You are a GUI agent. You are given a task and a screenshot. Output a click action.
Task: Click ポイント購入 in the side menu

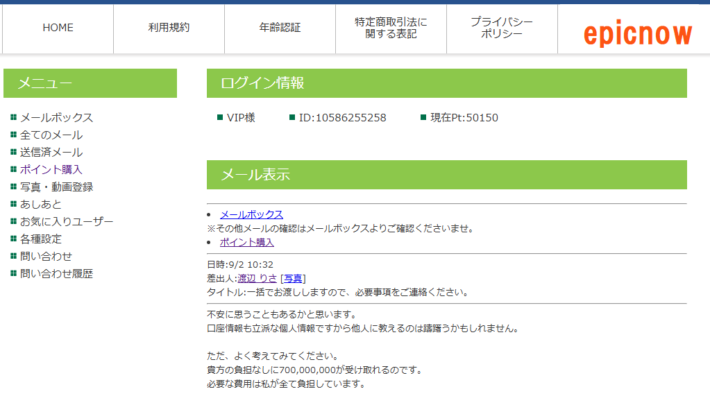[x=51, y=170]
